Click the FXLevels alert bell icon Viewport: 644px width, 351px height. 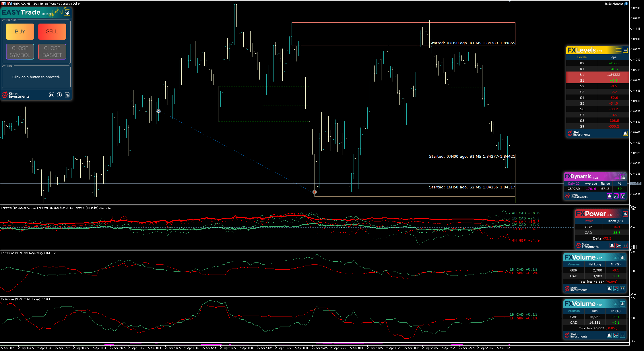(x=625, y=133)
